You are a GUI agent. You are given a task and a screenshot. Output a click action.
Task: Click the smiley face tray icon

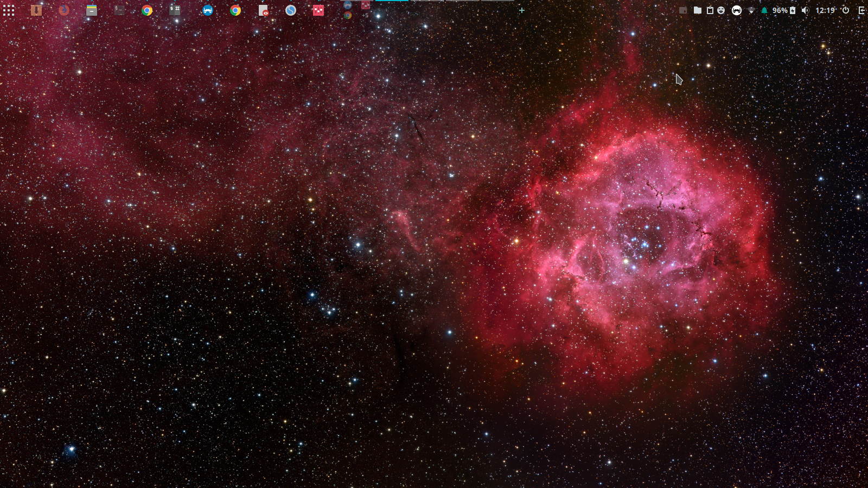[x=721, y=10]
